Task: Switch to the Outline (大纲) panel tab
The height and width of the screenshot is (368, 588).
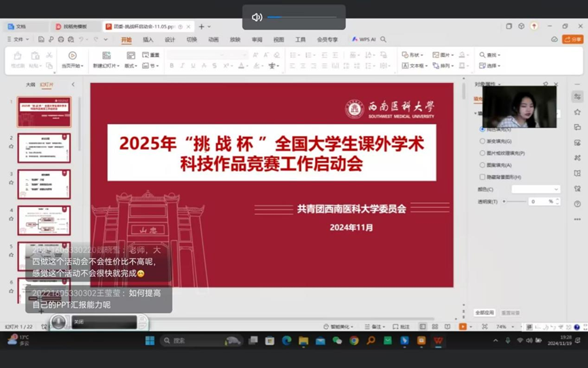Action: point(31,85)
